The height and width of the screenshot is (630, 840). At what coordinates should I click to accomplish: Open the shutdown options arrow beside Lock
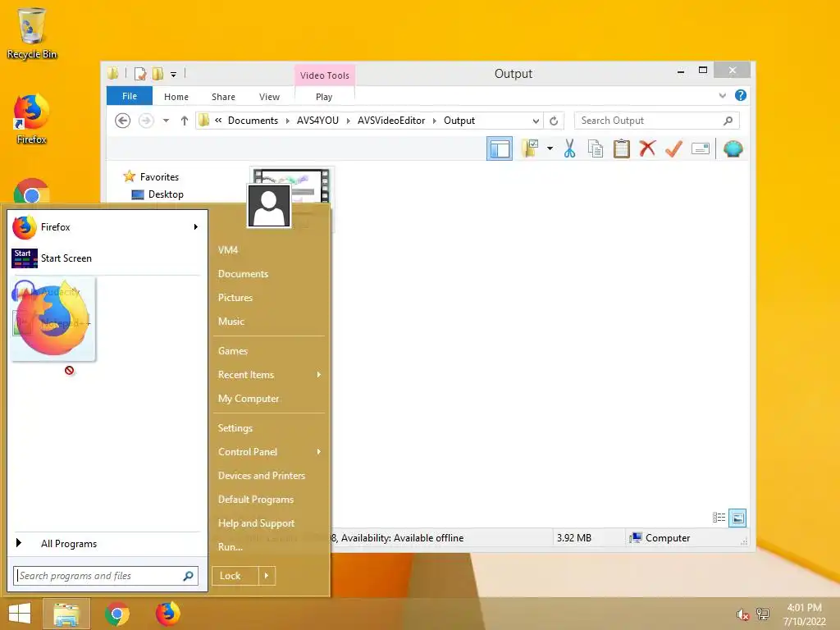pos(267,576)
